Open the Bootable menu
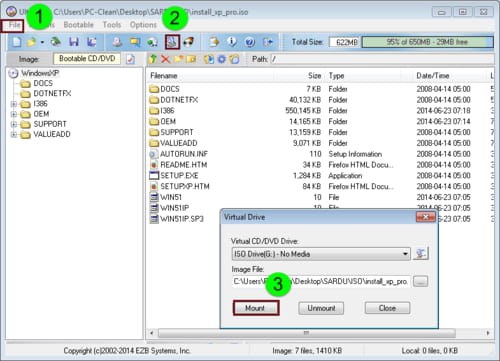Viewport: 500px width, 361px height. (x=78, y=25)
